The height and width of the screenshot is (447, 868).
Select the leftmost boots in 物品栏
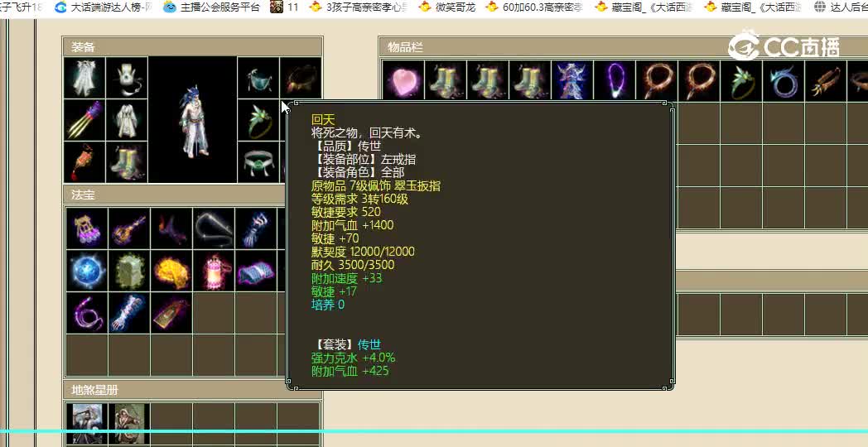click(446, 81)
